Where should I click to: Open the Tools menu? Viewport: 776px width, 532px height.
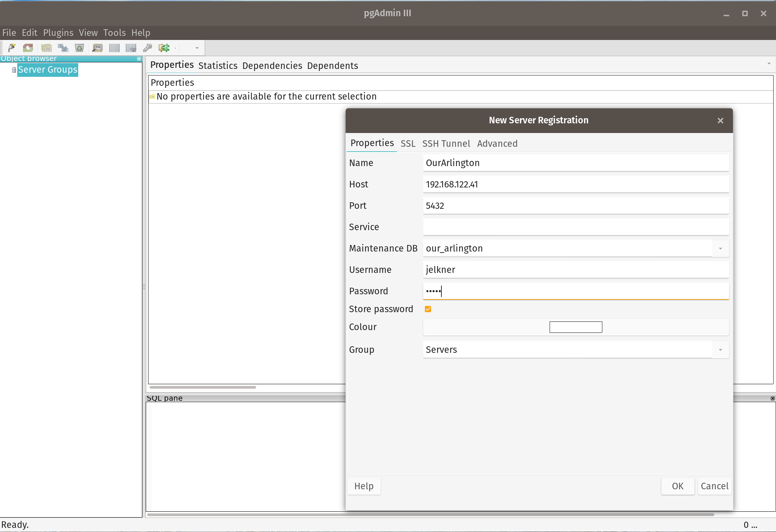pos(114,33)
